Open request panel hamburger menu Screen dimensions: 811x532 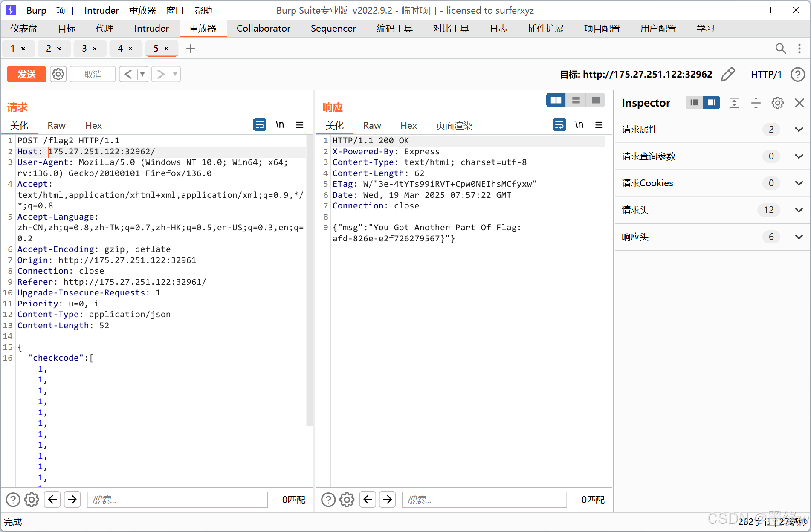300,125
